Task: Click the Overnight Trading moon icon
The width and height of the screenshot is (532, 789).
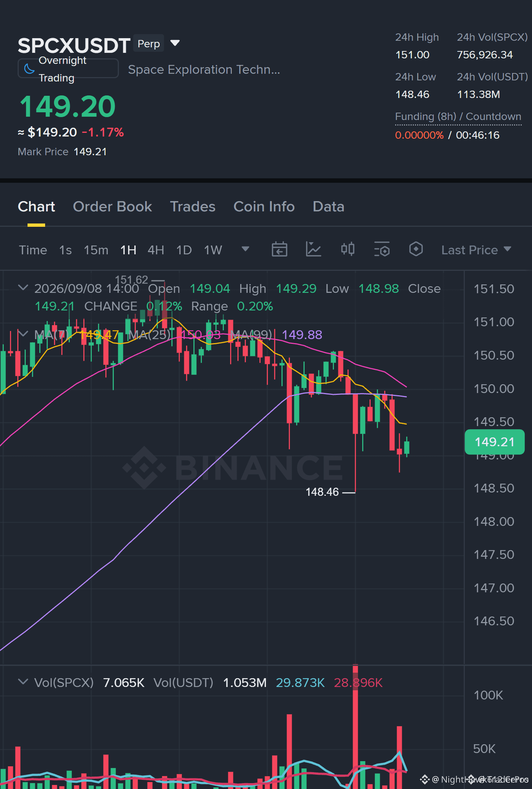Action: [x=29, y=69]
